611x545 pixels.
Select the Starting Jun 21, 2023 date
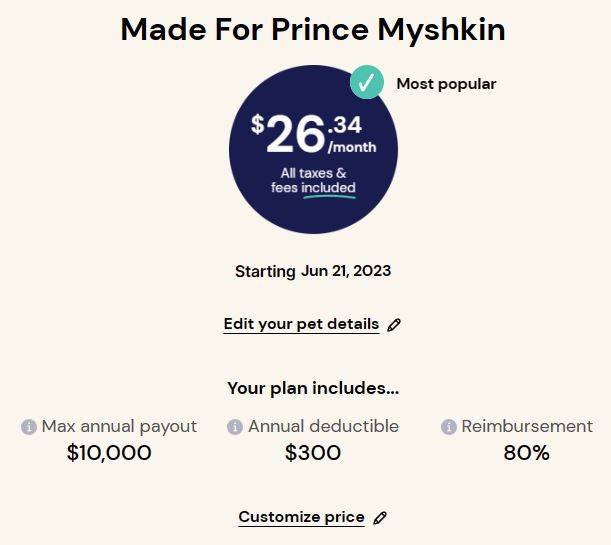coord(313,271)
